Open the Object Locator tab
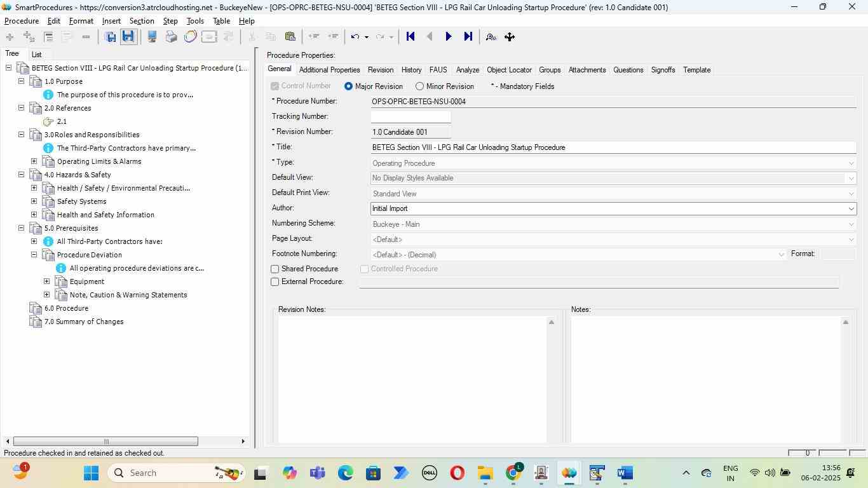Screen dimensions: 868x488 (509, 70)
